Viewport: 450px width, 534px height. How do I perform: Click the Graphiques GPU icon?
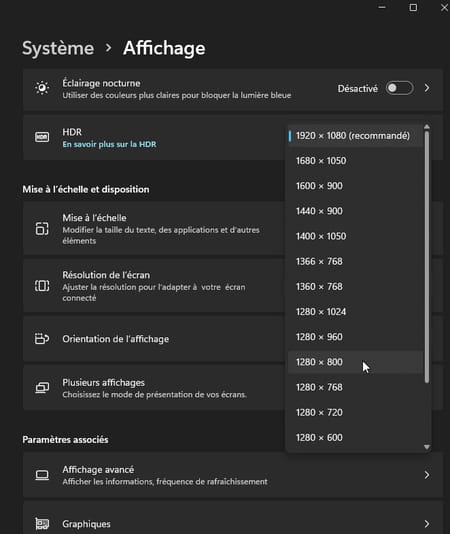[42, 523]
